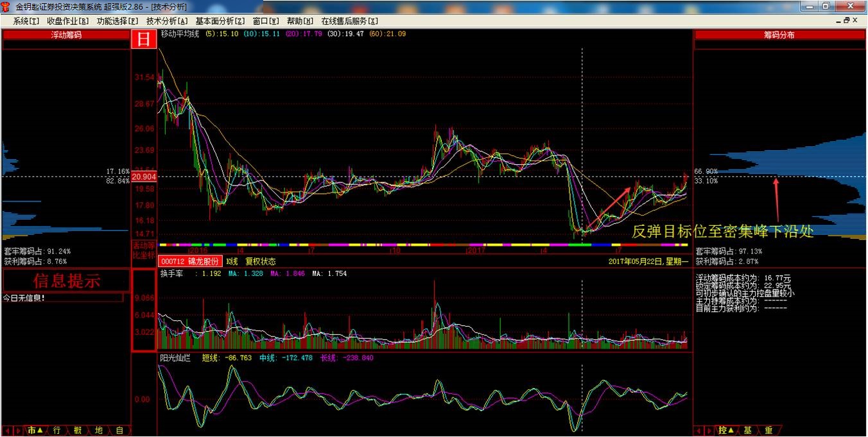This screenshot has height=437, width=868.
Task: Click the application logo icon in title bar
Action: (7, 6)
